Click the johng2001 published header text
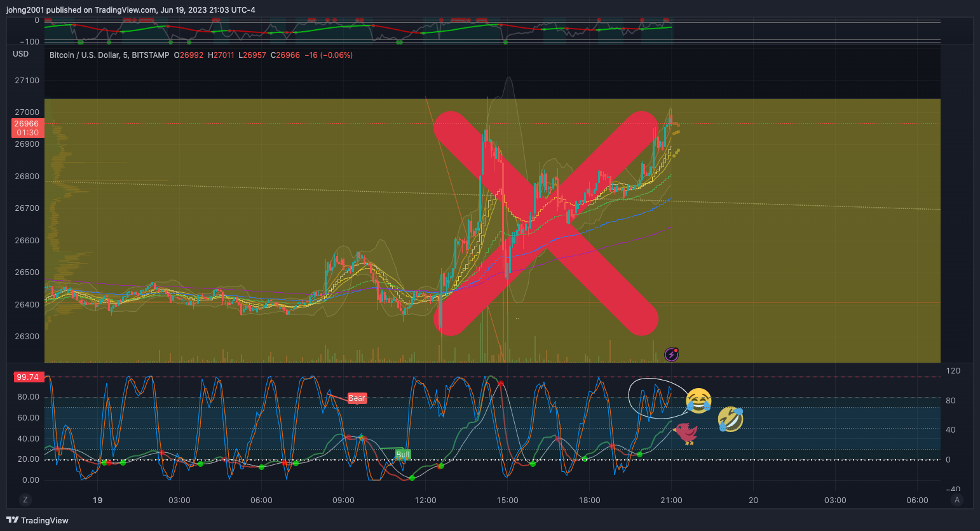Viewport: 980px width, 531px height. (x=131, y=10)
